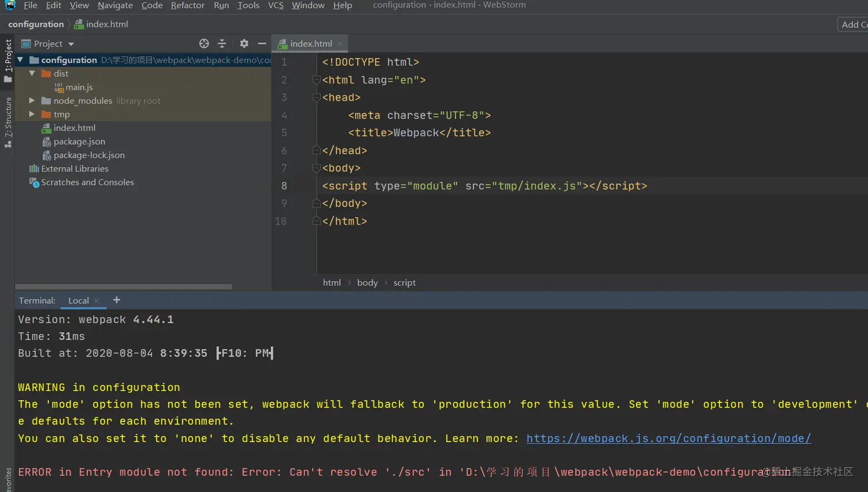Viewport: 868px width, 492px height.
Task: Click the project panel horizontal scrollbar
Action: click(123, 286)
